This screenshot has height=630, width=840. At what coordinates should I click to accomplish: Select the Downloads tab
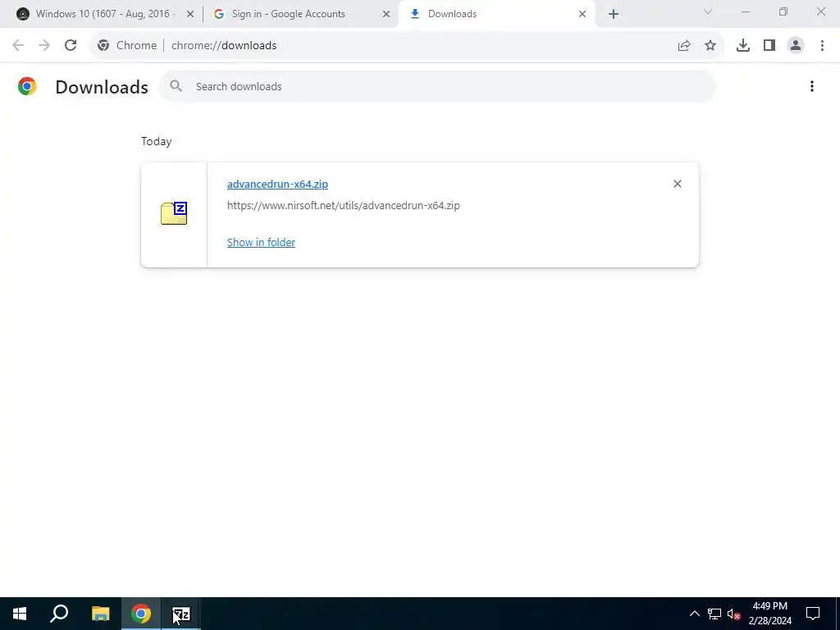tap(496, 14)
